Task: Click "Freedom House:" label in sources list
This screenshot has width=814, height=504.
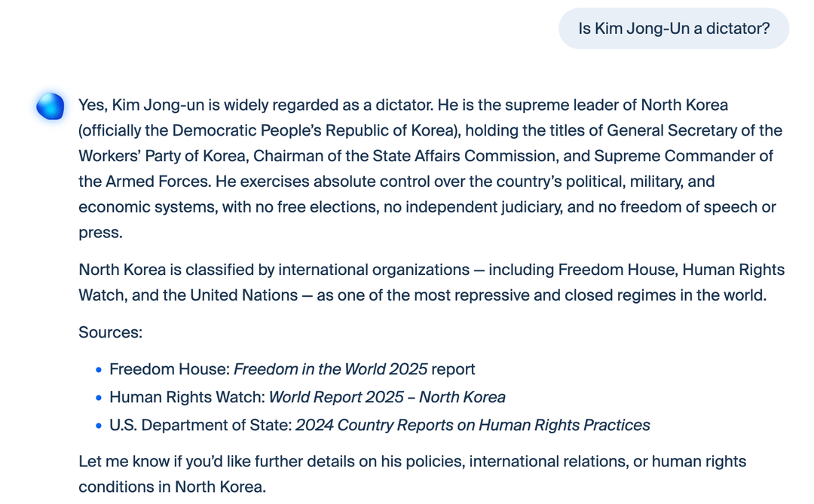Action: (170, 369)
